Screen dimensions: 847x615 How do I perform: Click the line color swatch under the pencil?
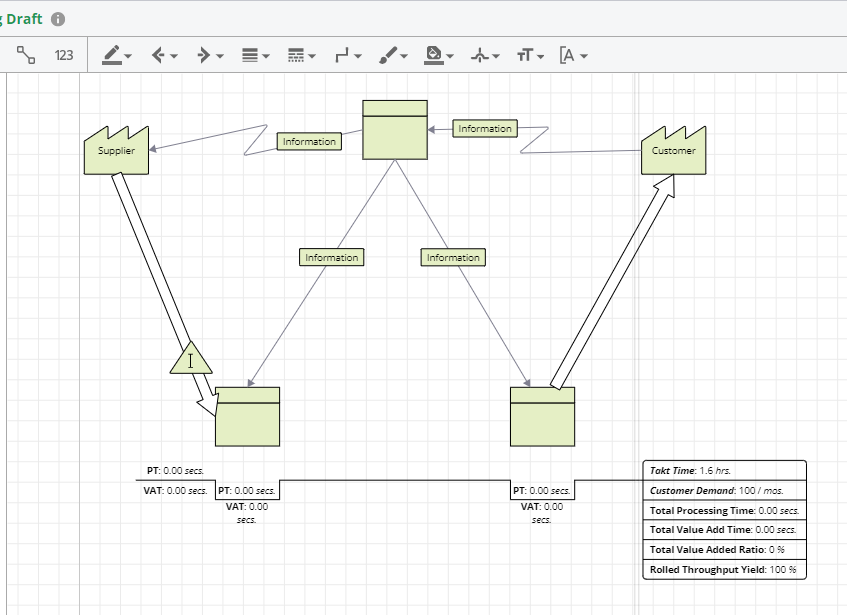point(114,62)
